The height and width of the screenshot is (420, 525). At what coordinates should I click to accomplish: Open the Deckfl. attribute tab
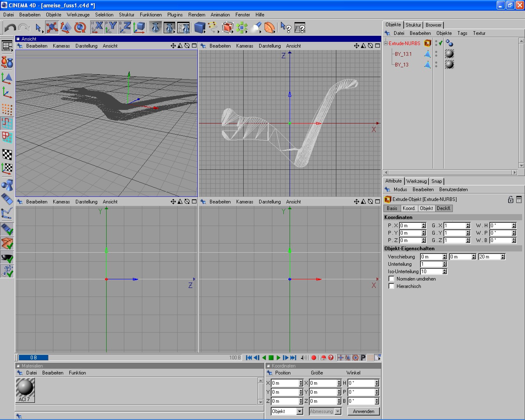443,208
